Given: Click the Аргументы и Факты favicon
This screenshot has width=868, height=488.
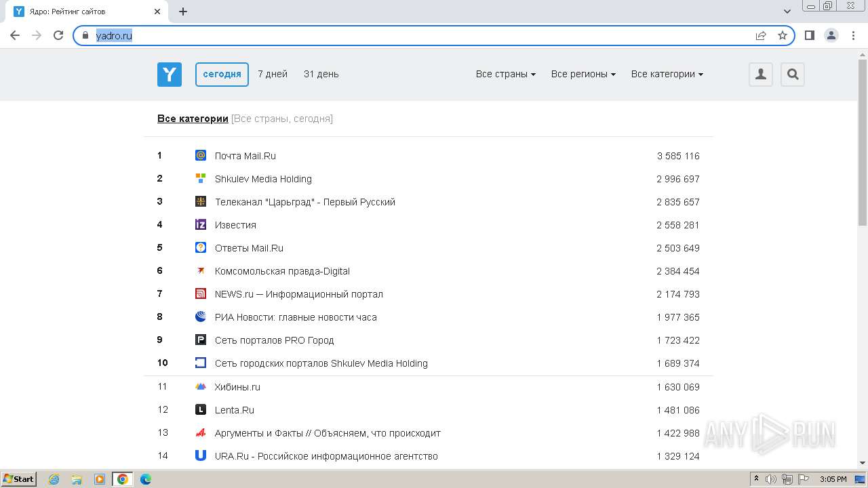Looking at the screenshot, I should coord(201,432).
